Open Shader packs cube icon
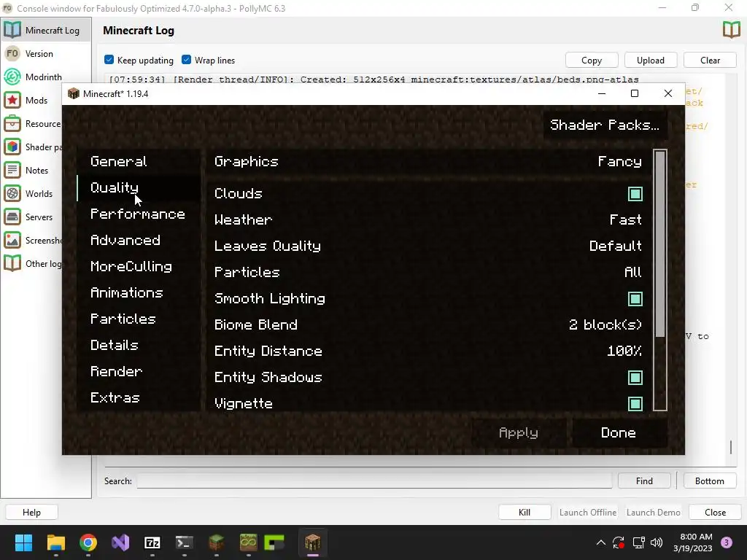Viewport: 747px width, 560px height. click(12, 147)
